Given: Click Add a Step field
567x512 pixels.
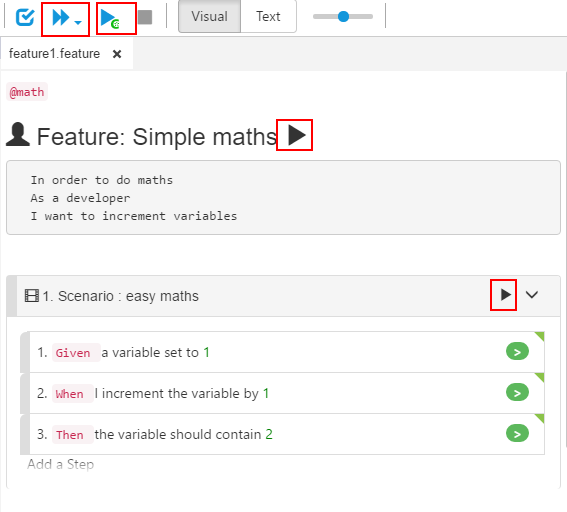Looking at the screenshot, I should click(x=60, y=464).
